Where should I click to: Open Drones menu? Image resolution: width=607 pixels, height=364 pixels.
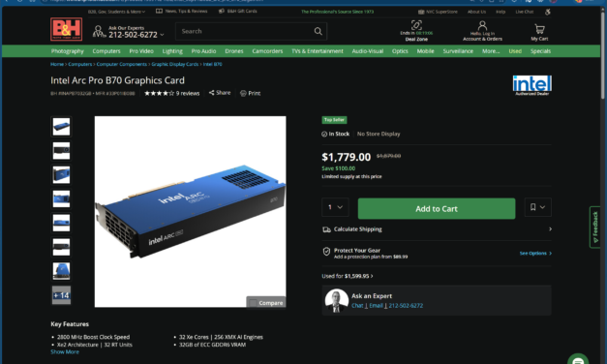click(234, 51)
